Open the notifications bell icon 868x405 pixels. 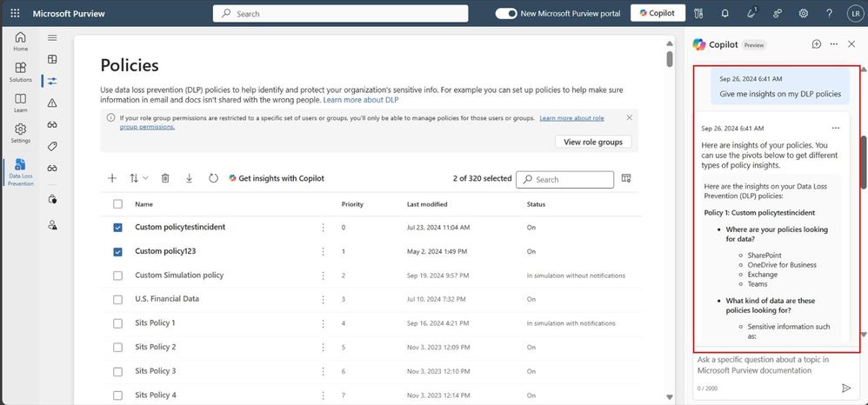724,13
